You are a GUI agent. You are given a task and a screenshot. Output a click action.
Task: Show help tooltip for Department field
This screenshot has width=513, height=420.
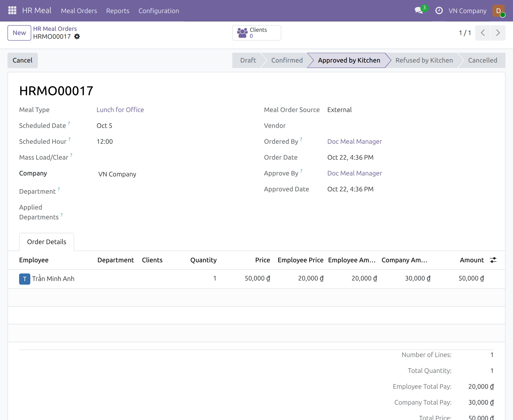(59, 189)
